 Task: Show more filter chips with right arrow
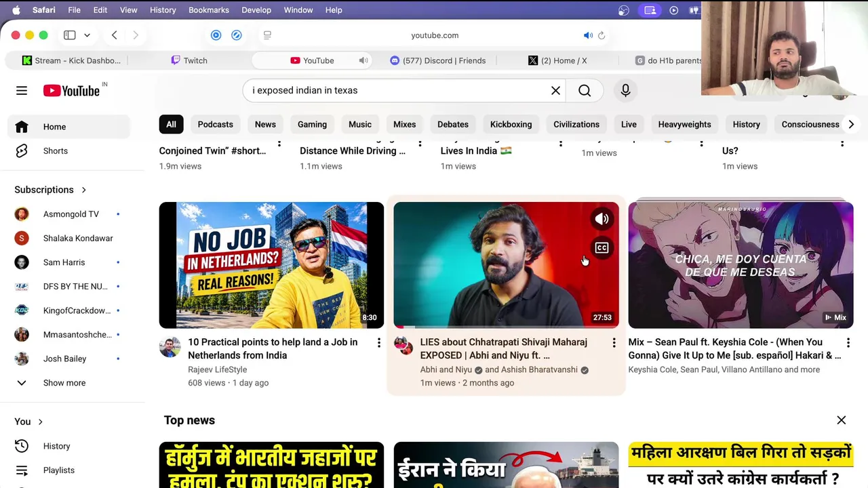tap(851, 124)
